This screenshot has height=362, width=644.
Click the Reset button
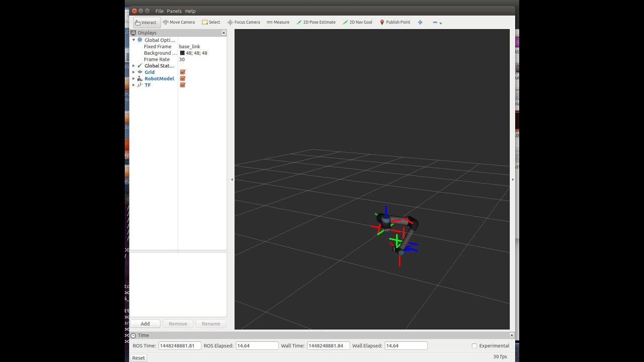tap(138, 358)
